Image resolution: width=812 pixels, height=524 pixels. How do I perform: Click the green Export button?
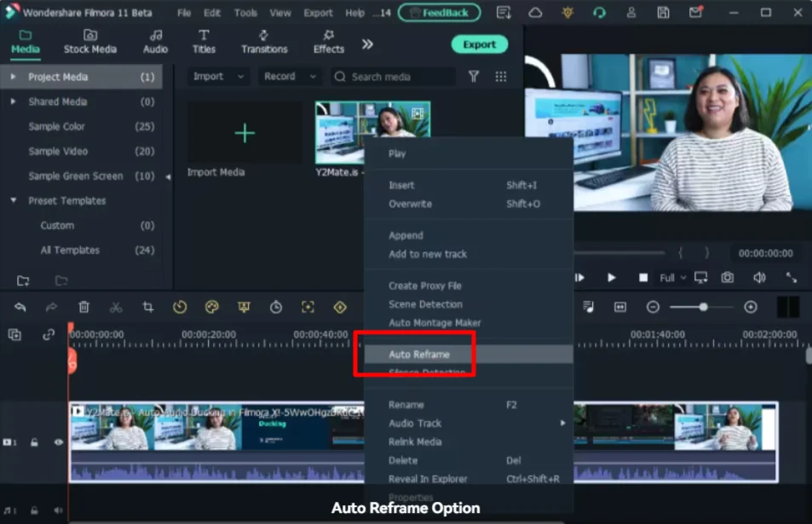coord(479,44)
